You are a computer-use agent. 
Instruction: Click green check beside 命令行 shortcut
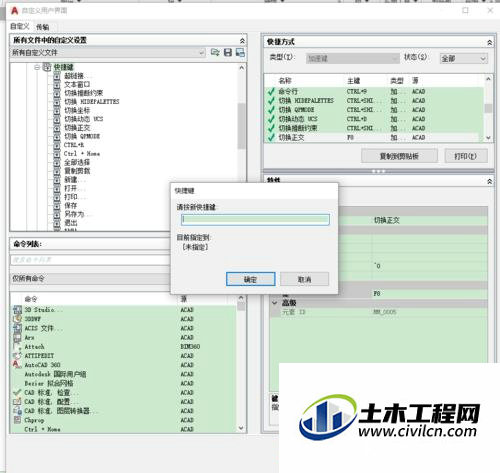tap(271, 91)
